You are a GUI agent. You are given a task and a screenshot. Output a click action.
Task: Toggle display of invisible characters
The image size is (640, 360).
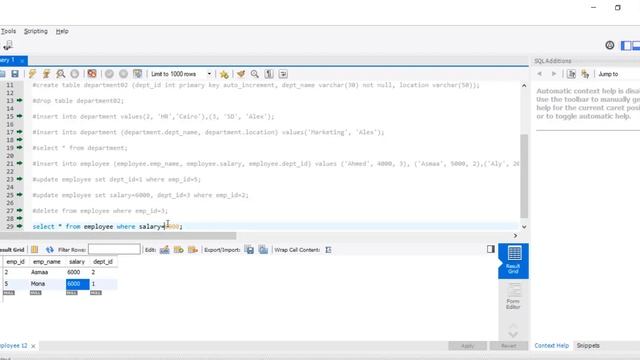click(x=269, y=74)
